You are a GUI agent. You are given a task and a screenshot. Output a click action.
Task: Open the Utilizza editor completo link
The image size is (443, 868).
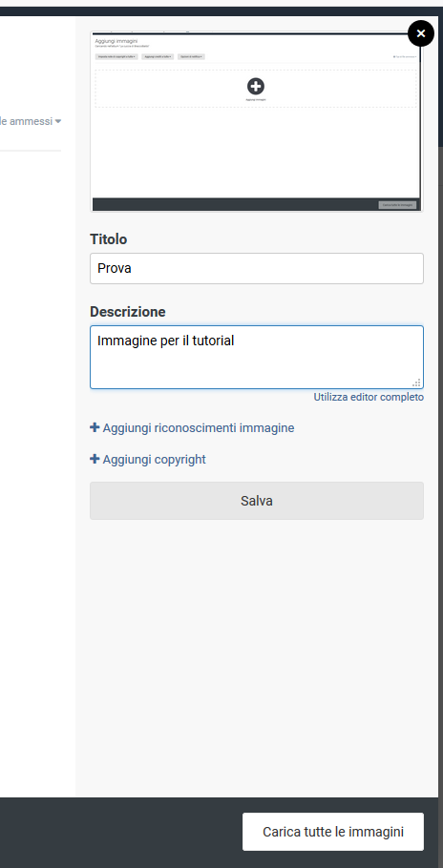(369, 397)
